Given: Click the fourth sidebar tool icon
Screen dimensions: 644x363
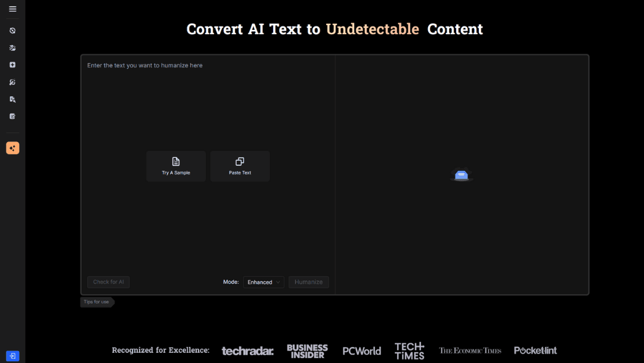Looking at the screenshot, I should (x=13, y=82).
